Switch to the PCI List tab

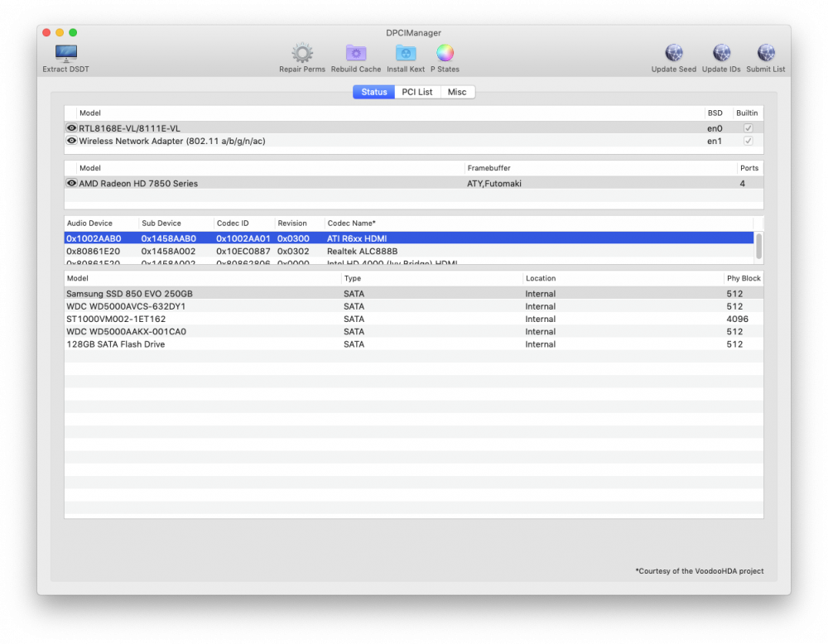point(417,92)
